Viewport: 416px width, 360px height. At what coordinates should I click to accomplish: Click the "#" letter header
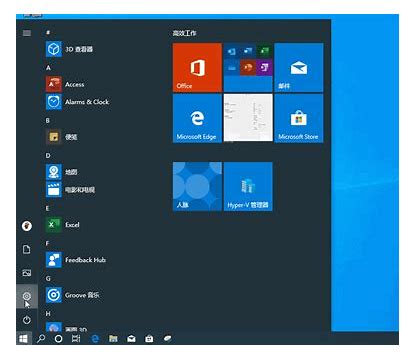point(48,32)
